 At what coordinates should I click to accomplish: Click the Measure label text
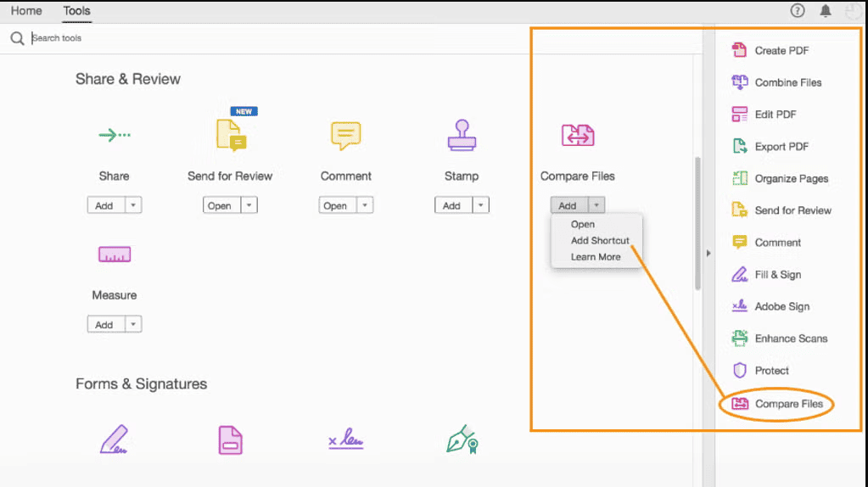114,295
